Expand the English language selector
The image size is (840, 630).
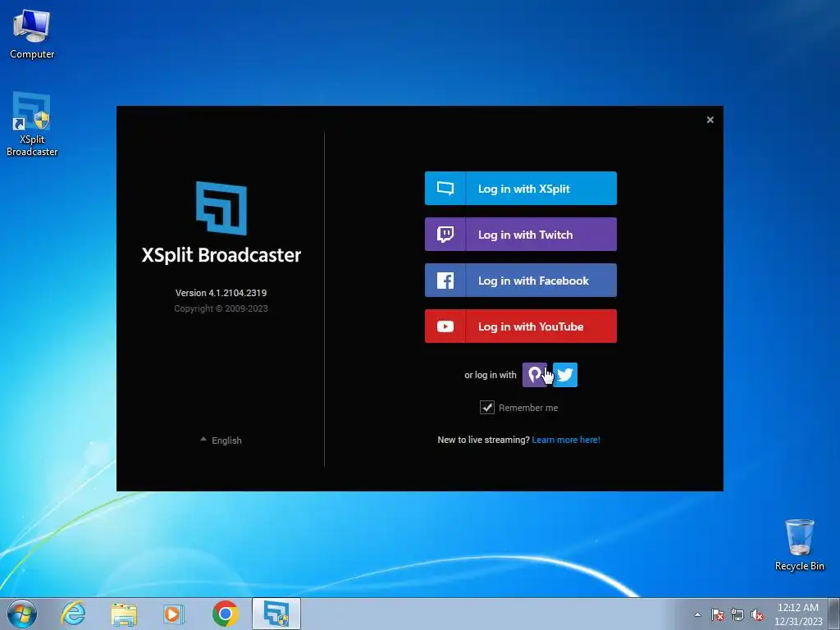221,441
